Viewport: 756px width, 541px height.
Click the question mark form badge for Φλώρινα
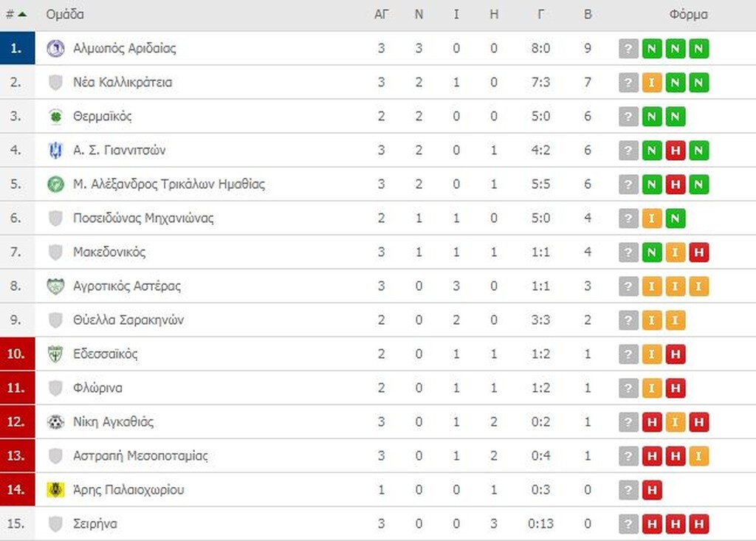(628, 388)
